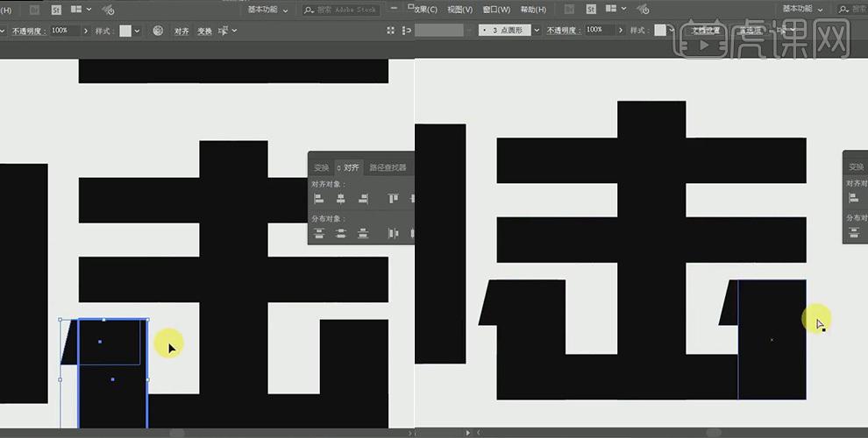The height and width of the screenshot is (438, 868).
Task: Click the horizontal align center icon
Action: click(x=341, y=200)
